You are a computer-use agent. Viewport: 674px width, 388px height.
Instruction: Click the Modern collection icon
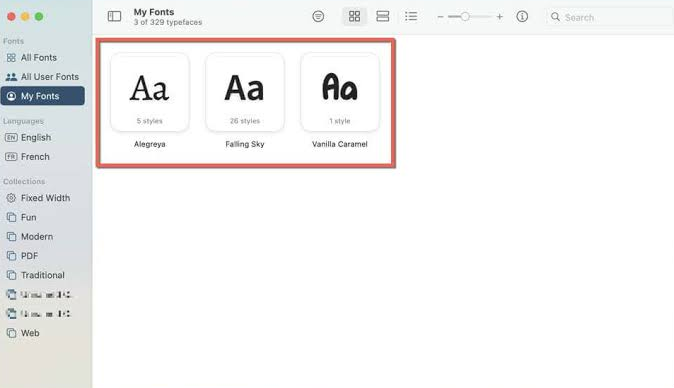tap(11, 237)
